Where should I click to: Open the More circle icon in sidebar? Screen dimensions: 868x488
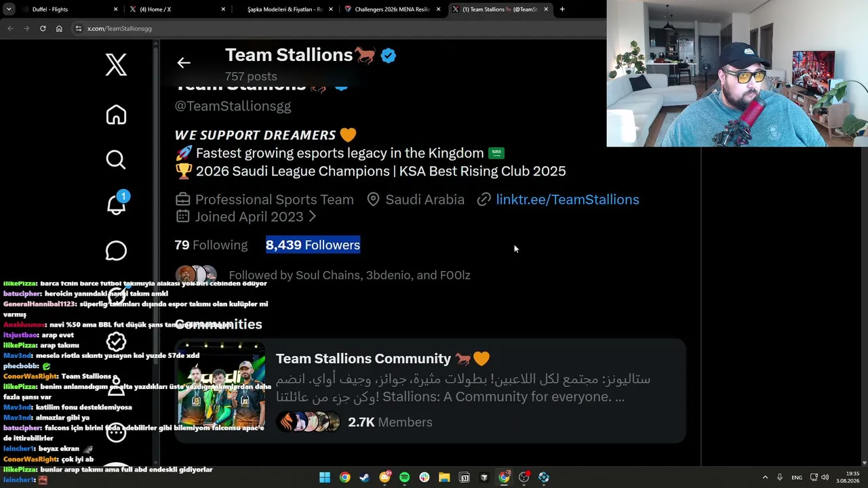click(116, 432)
